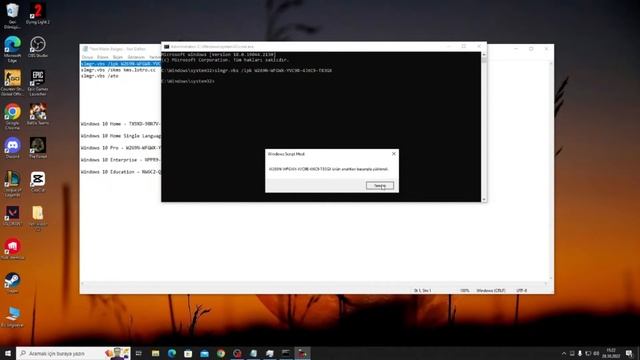Show hidden system tray icons
Screen dimensions: 640x360
(x=564, y=353)
